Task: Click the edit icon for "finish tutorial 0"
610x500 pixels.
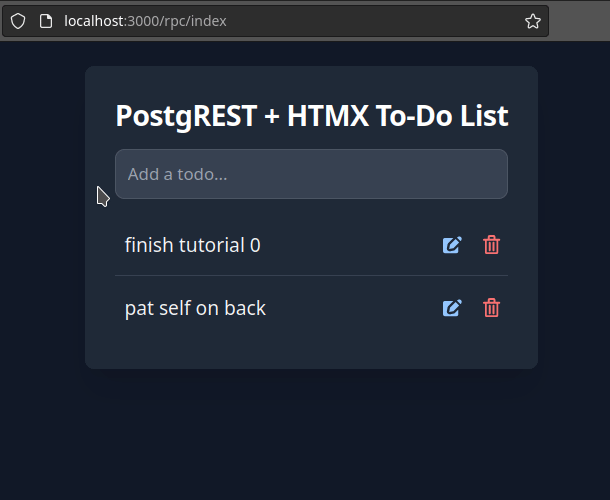Action: (452, 245)
